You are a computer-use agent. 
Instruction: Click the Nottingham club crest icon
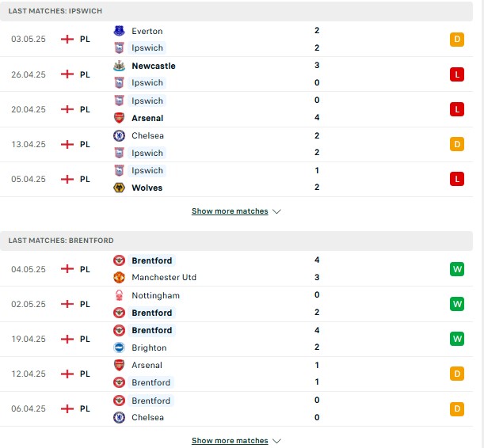[119, 295]
